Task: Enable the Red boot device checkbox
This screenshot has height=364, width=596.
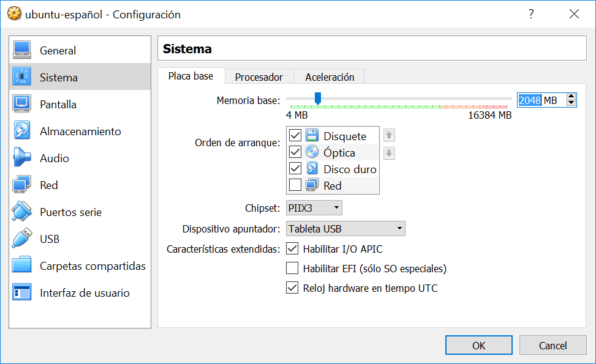Action: coord(295,184)
